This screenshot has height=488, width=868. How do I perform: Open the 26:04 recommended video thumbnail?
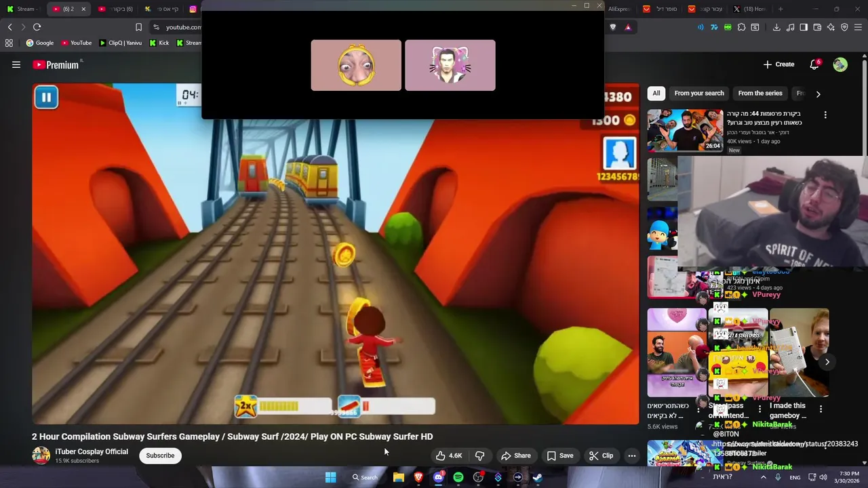tap(684, 131)
